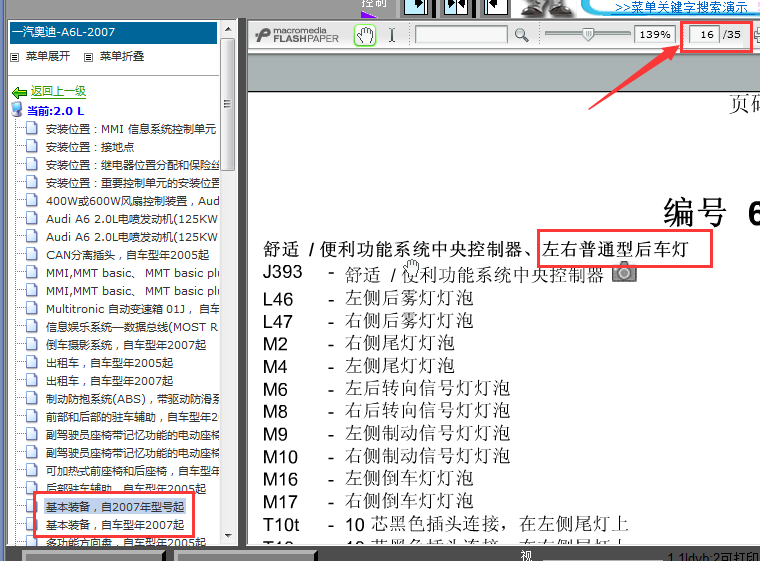This screenshot has width=760, height=561.
Task: Open Multitronic 自动变速箱 01J item
Action: pyautogui.click(x=132, y=309)
